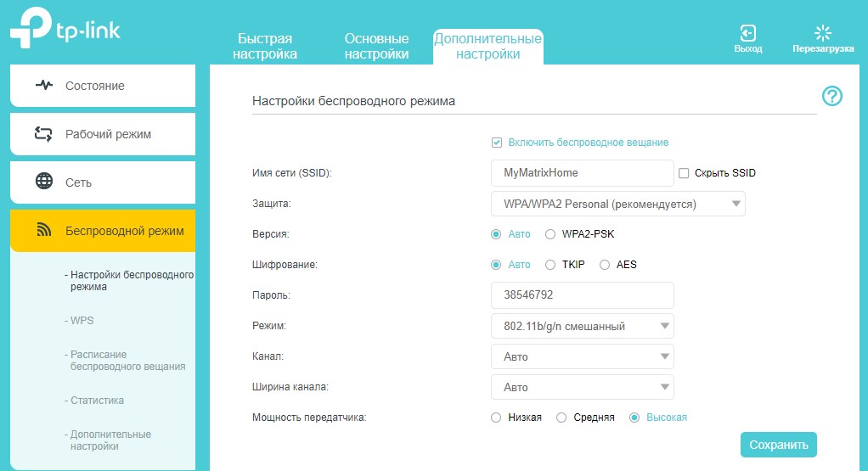This screenshot has height=471, width=868.
Task: Click the tp-link logo icon
Action: tap(31, 28)
